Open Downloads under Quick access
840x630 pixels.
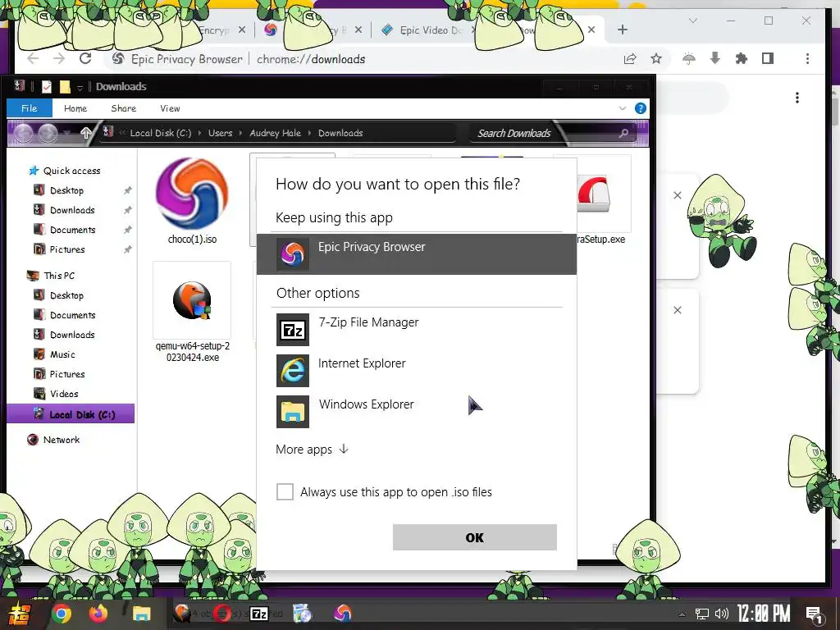(72, 210)
